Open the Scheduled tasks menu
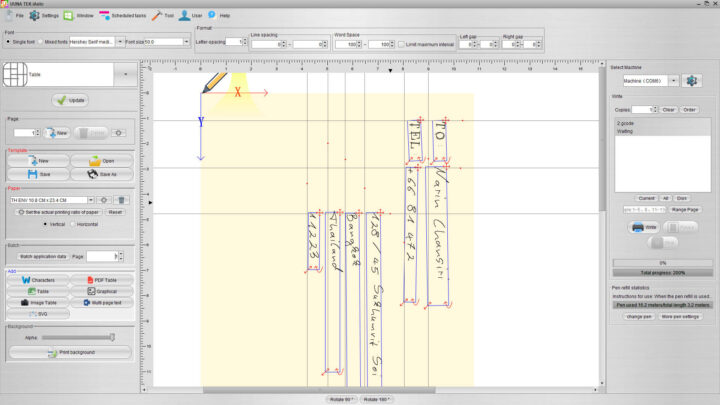 click(x=123, y=16)
